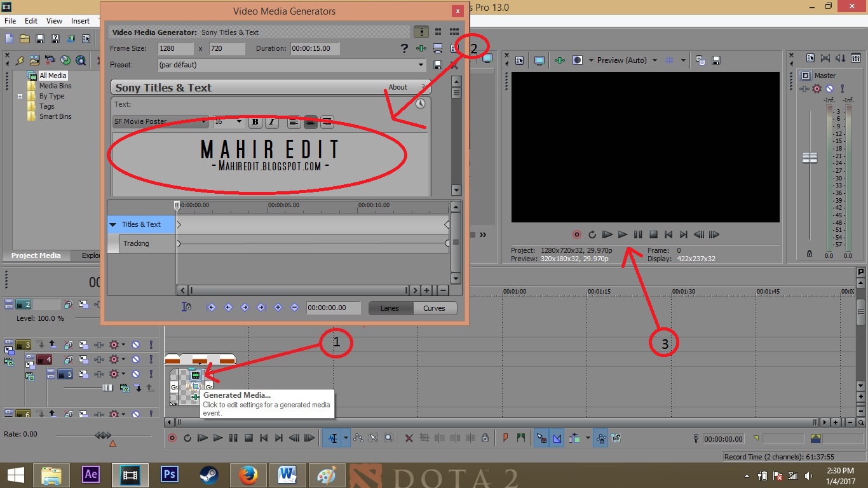
Task: Open Adobe After Effects from the taskbar
Action: pyautogui.click(x=92, y=475)
